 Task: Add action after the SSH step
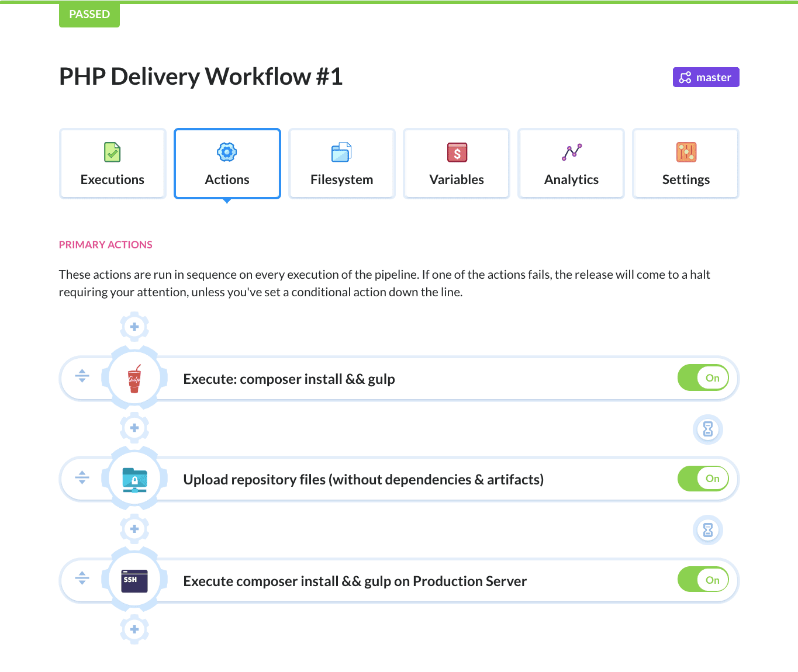134,629
